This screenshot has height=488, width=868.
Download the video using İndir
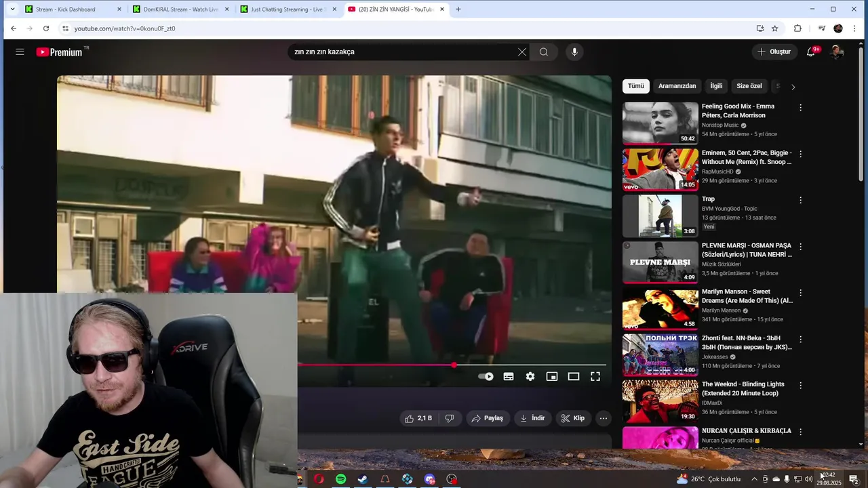pos(532,418)
